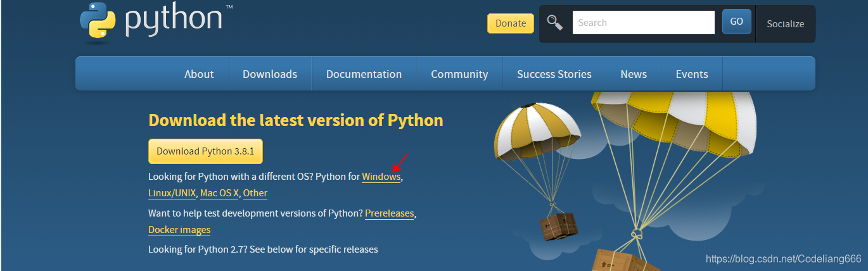The width and height of the screenshot is (868, 271).
Task: Follow the Other platforms link
Action: click(x=255, y=193)
